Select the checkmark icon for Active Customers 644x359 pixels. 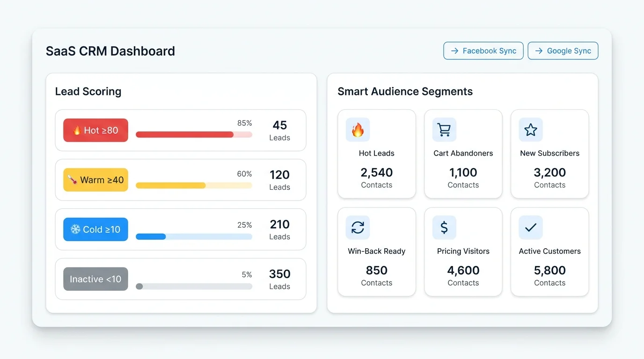click(x=531, y=228)
